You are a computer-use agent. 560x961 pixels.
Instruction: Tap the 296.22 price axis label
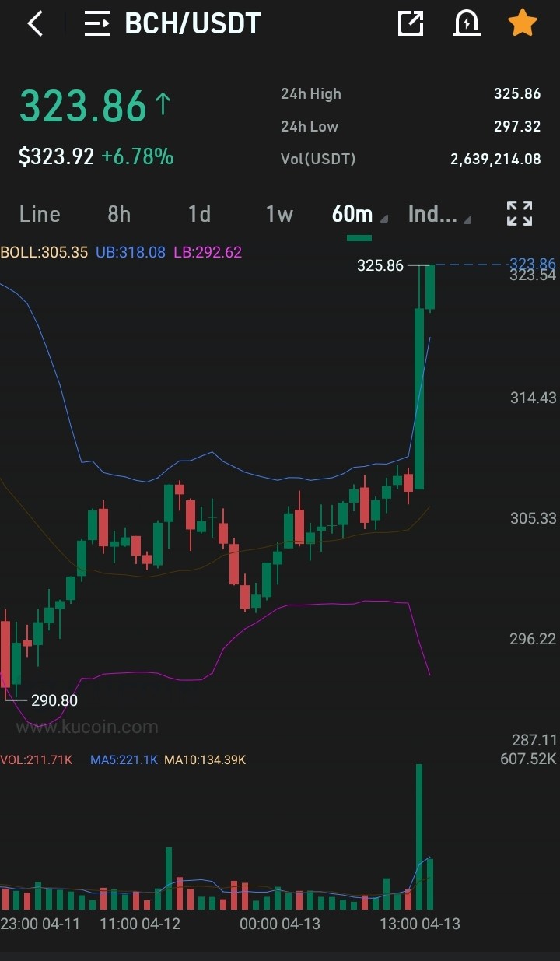pos(534,639)
